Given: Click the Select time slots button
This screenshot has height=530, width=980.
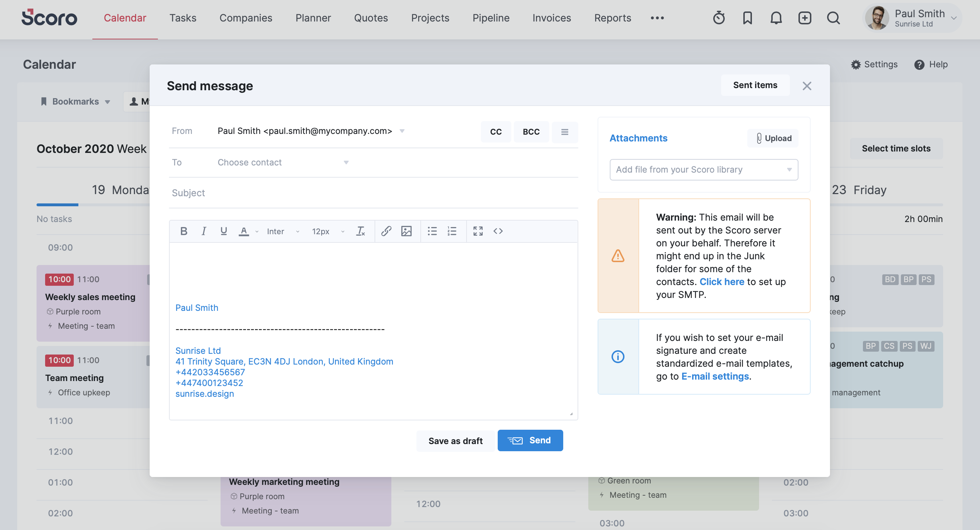Looking at the screenshot, I should click(896, 149).
